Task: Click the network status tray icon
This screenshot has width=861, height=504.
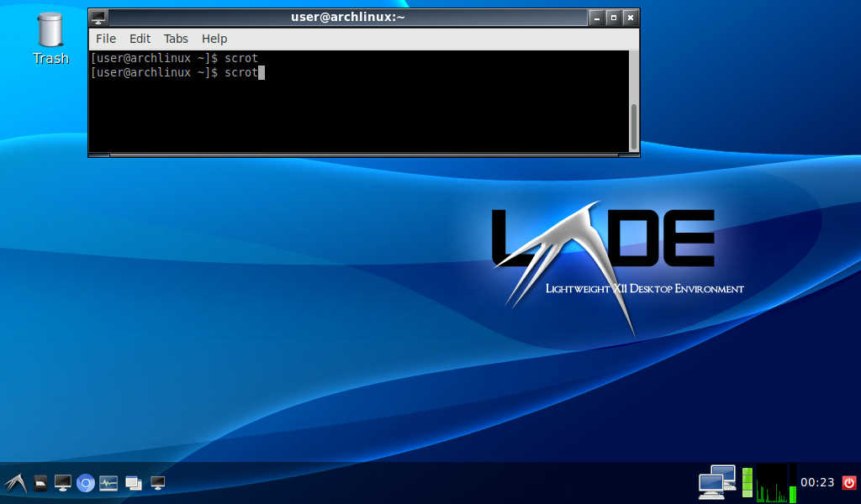Action: pos(716,482)
